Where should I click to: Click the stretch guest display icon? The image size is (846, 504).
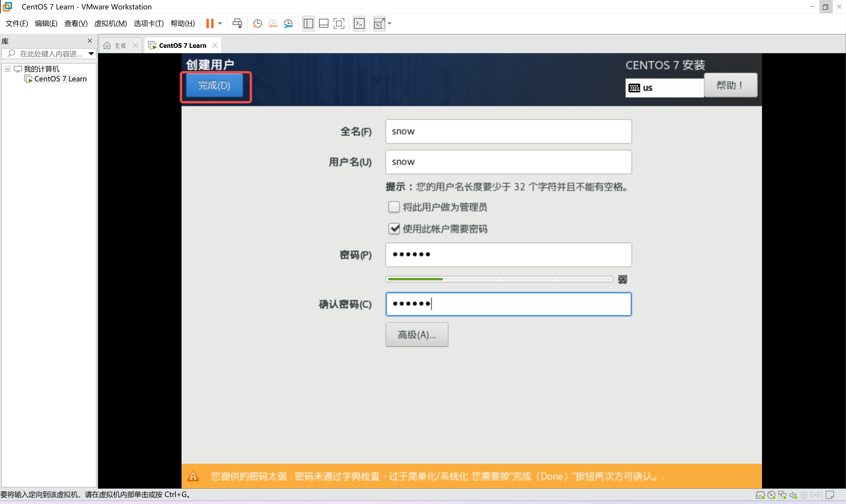click(379, 23)
